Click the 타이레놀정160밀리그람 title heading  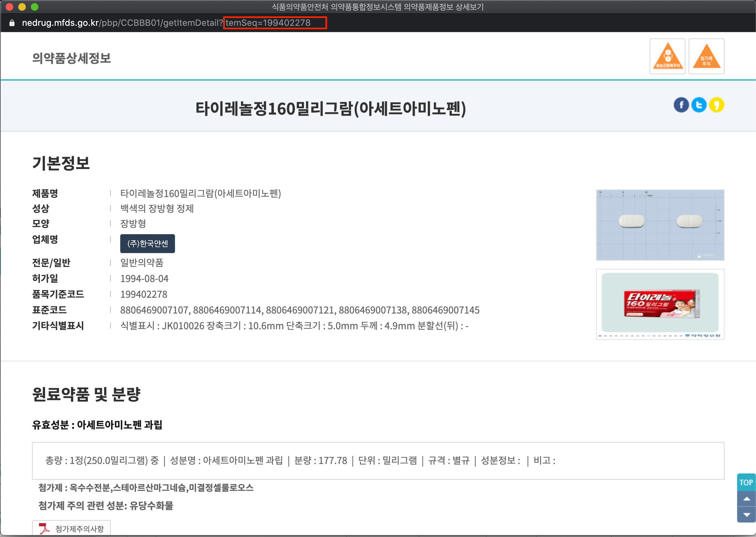[330, 109]
